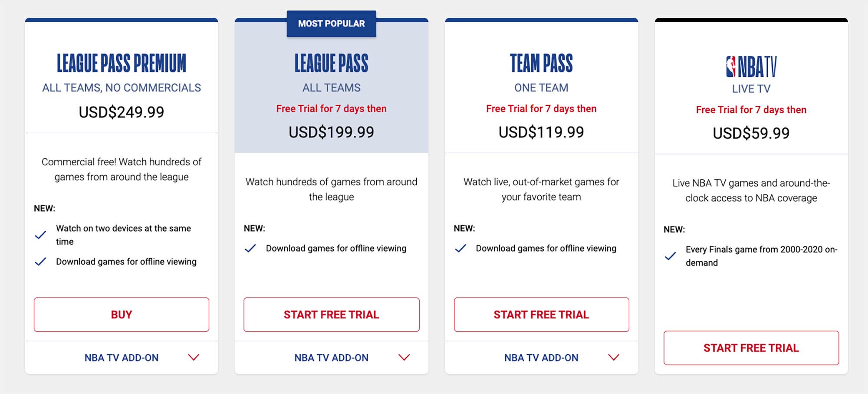The image size is (868, 394).
Task: Start free trial for League Pass
Action: point(331,315)
